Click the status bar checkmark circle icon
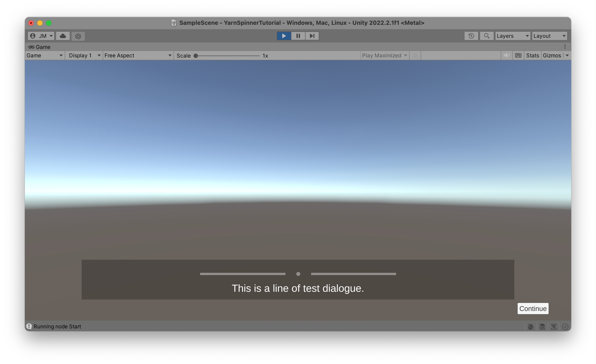Image resolution: width=596 pixels, height=364 pixels. 565,327
